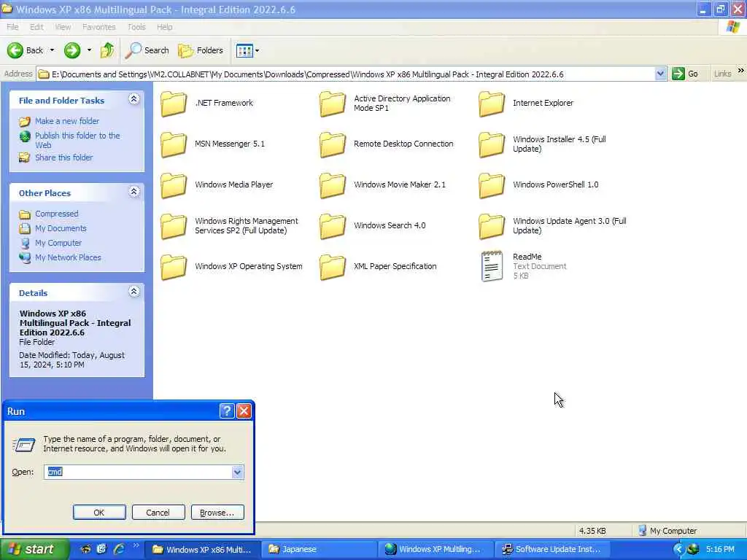Expand the Address bar dropdown
Screen dimensions: 747x560
[659, 74]
